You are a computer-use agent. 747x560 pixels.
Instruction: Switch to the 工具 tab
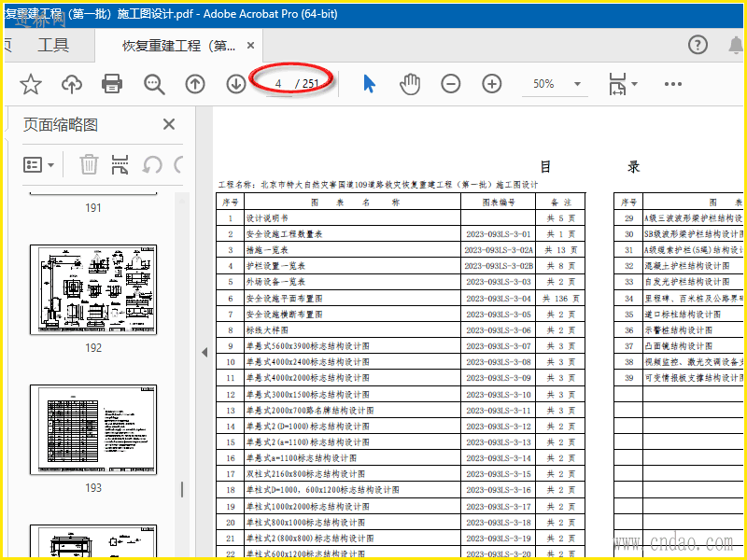coord(53,45)
